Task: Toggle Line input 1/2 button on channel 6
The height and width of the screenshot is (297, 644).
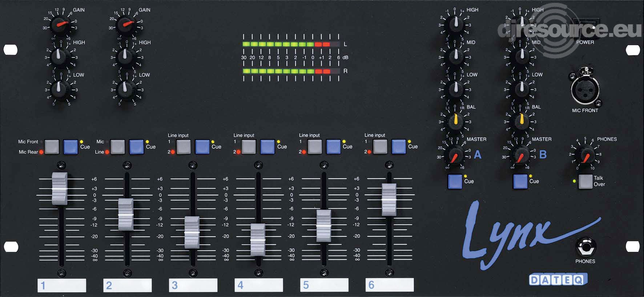Action: [380, 147]
